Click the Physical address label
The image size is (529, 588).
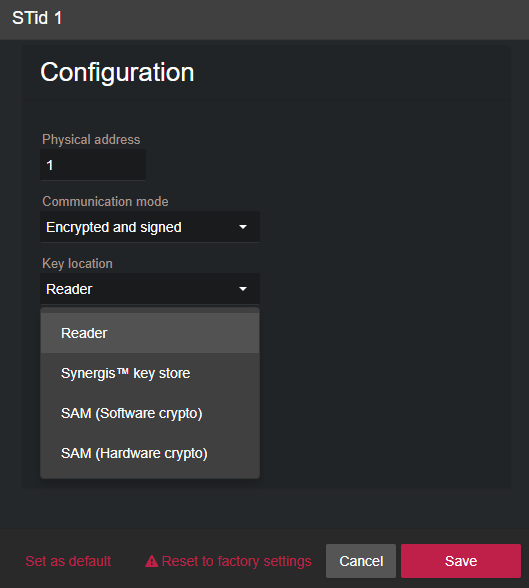click(x=91, y=139)
